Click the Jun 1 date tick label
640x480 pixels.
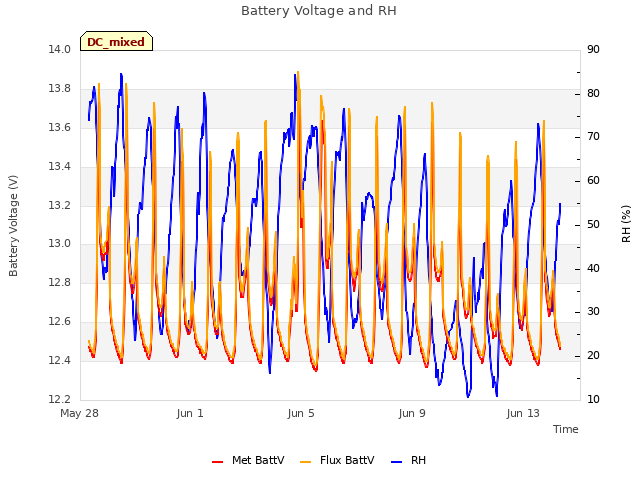(x=190, y=413)
